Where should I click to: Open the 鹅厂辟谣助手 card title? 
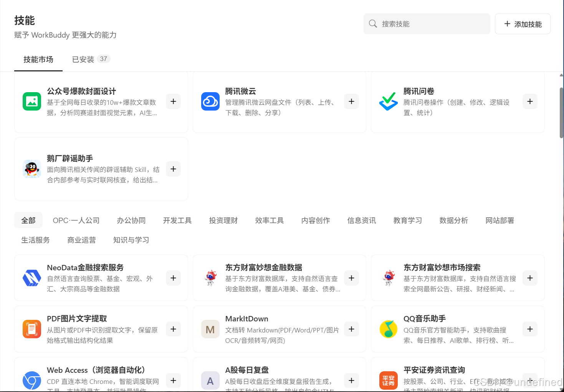[70, 159]
